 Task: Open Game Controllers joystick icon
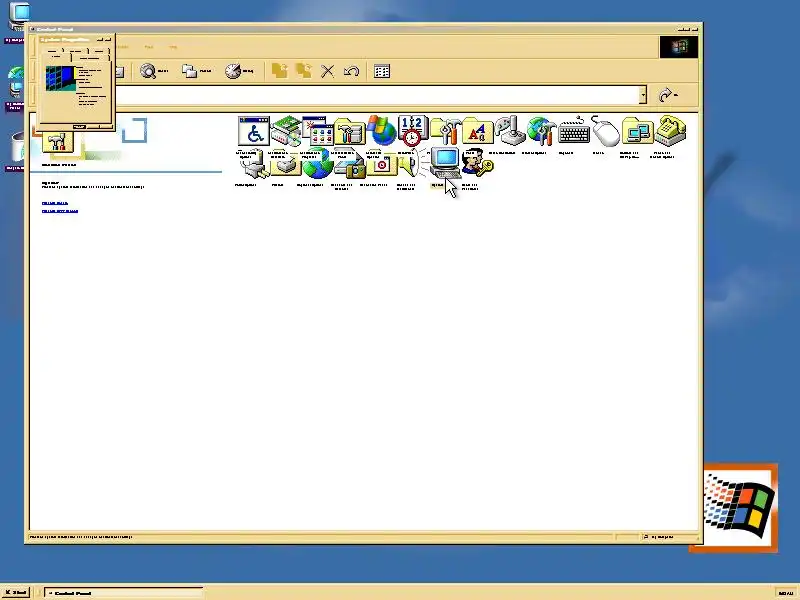point(510,131)
